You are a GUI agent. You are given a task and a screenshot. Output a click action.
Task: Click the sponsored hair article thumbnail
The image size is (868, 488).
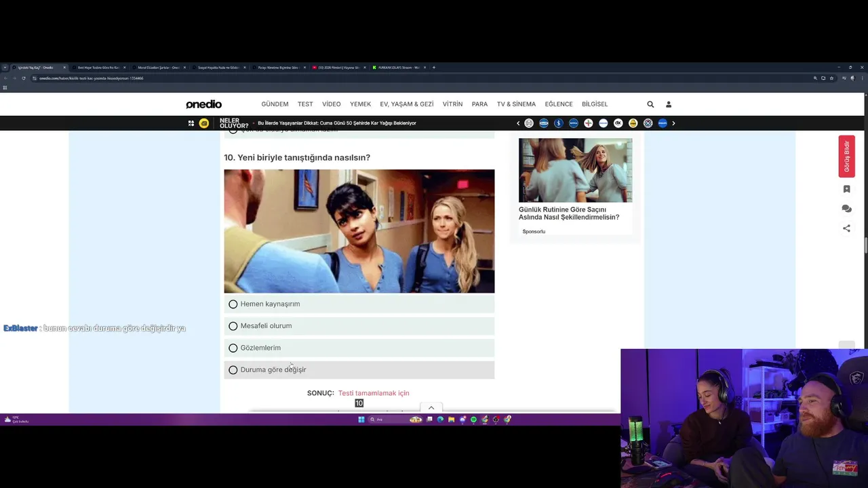coord(575,170)
